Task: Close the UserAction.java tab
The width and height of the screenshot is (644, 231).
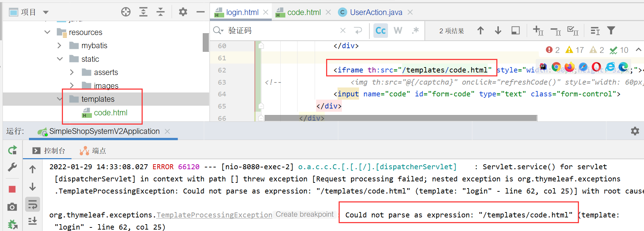Action: 410,12
